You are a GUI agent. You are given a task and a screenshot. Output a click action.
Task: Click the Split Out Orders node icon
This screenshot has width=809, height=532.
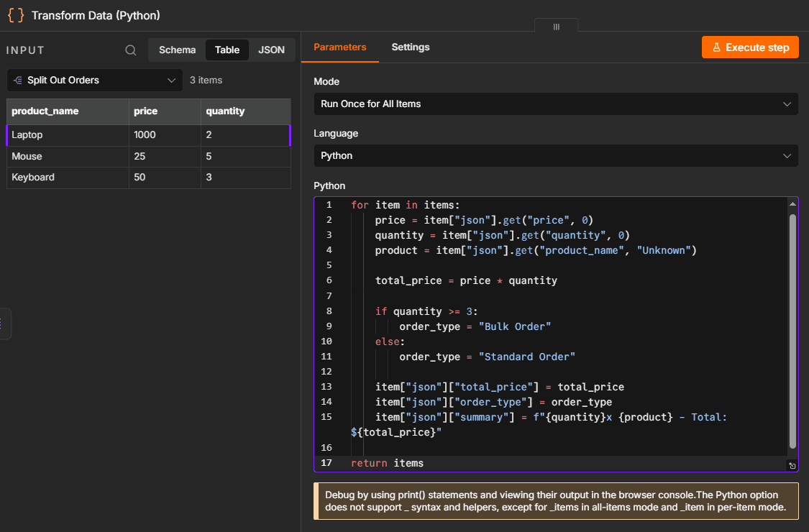coord(17,80)
